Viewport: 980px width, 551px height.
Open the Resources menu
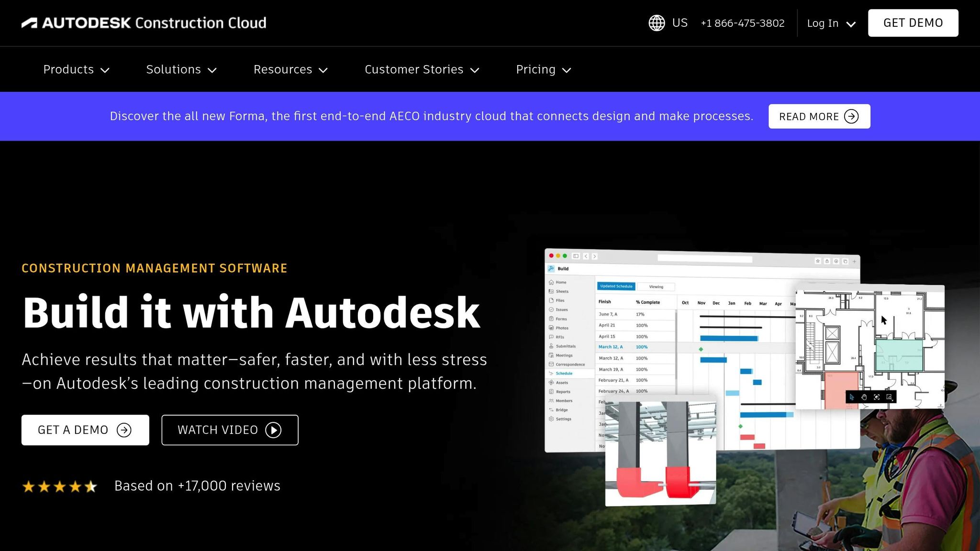290,70
